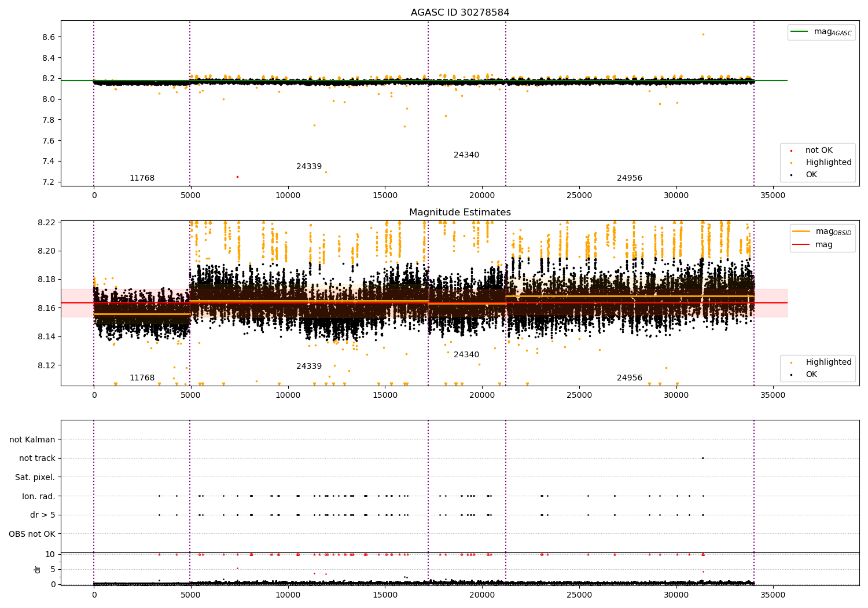
Task: Click the 8.14 y-axis tick of middle plot
Action: point(46,337)
